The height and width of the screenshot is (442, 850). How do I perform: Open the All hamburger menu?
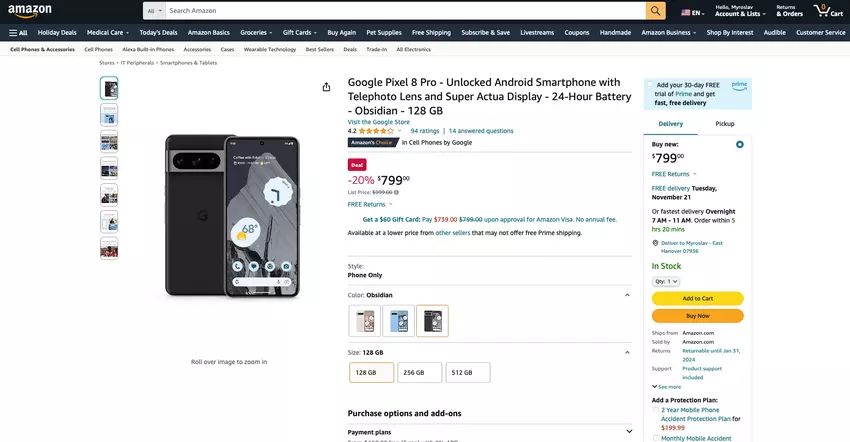click(x=18, y=32)
